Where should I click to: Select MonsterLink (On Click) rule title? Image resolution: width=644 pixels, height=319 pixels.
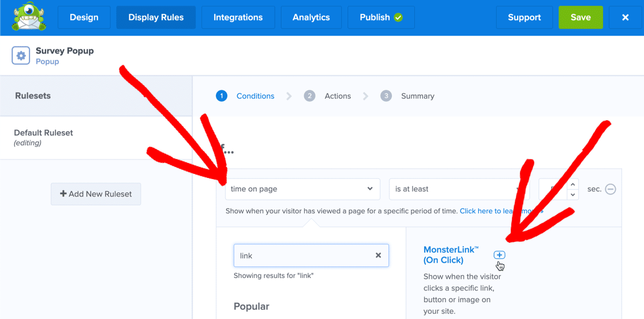[451, 255]
